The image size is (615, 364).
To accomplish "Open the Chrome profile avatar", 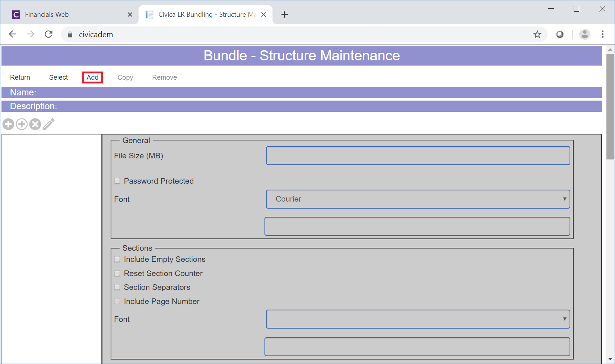I will pyautogui.click(x=585, y=34).
